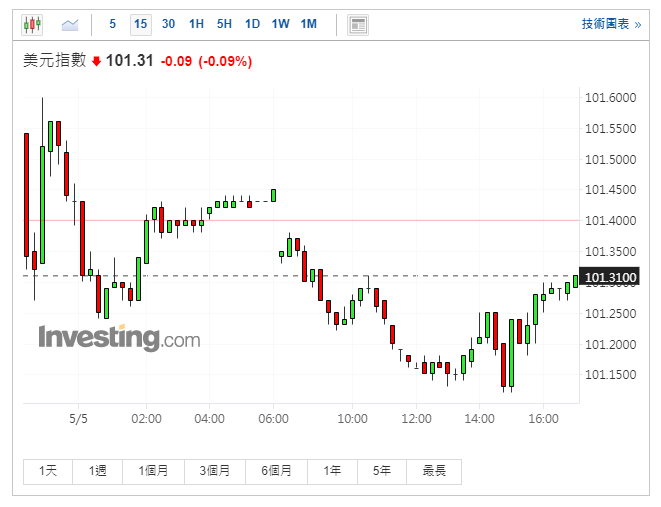Click the 101.5500 axis label

(610, 129)
